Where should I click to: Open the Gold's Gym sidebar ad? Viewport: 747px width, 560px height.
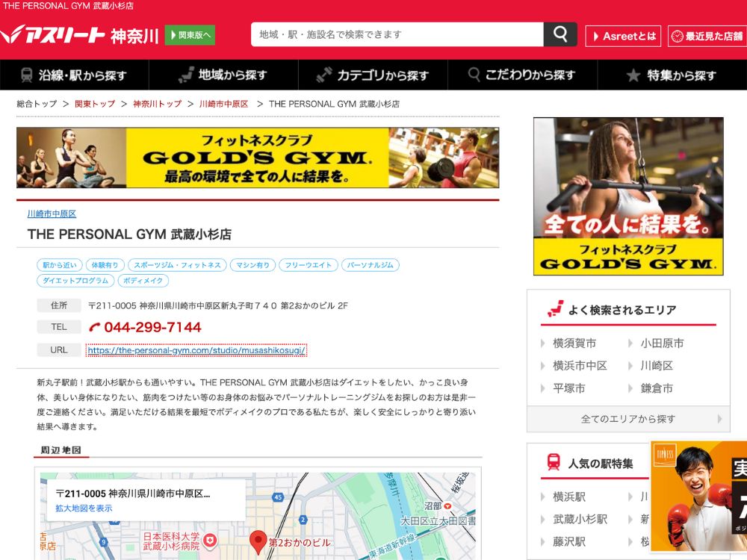coord(628,196)
